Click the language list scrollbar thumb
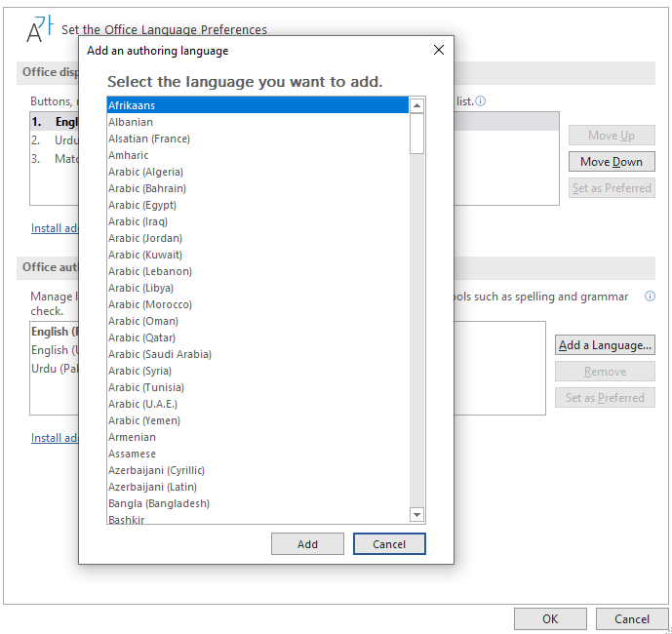The height and width of the screenshot is (634, 672). 416,134
